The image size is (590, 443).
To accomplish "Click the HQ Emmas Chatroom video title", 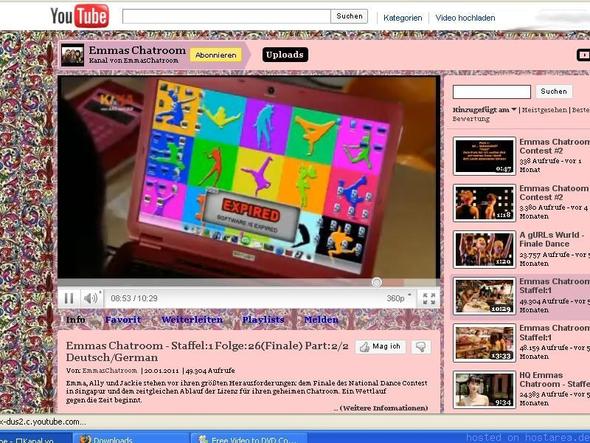I will (x=554, y=380).
